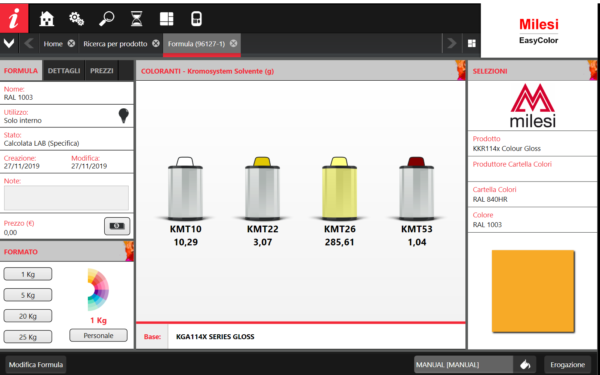Open the tiled layout icon in toolbar
The image size is (600, 375).
[x=166, y=18]
